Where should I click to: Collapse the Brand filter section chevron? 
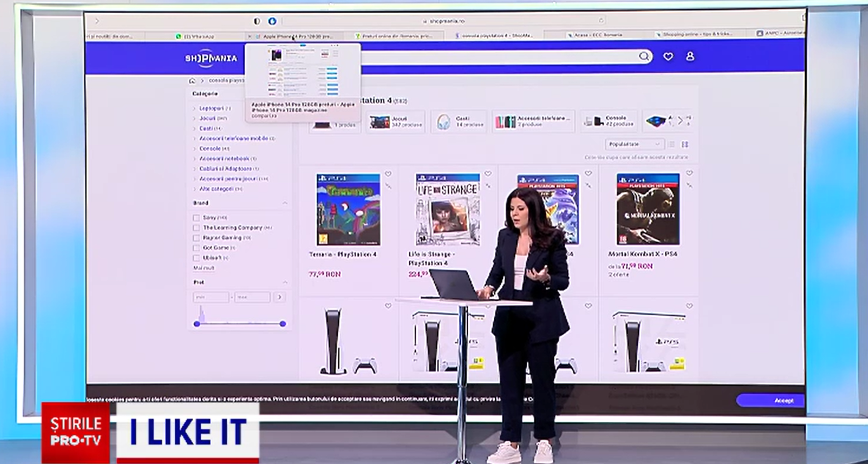tap(285, 202)
